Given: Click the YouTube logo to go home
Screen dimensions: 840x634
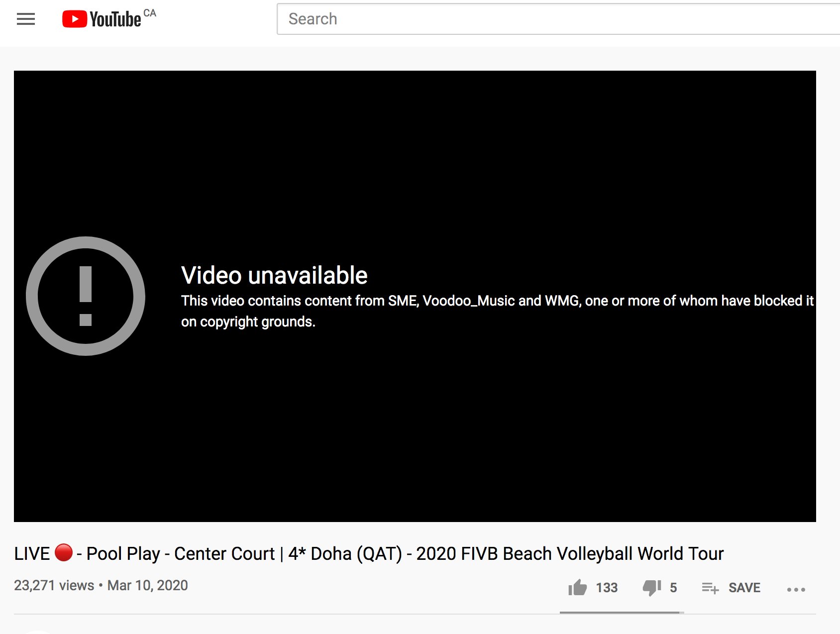Looking at the screenshot, I should tap(102, 19).
